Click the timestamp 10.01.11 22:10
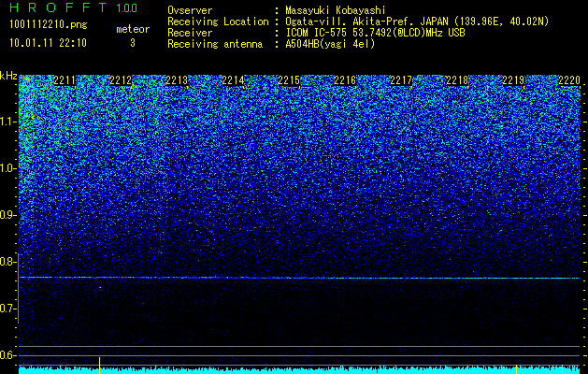Image resolution: width=588 pixels, height=374 pixels. 48,43
